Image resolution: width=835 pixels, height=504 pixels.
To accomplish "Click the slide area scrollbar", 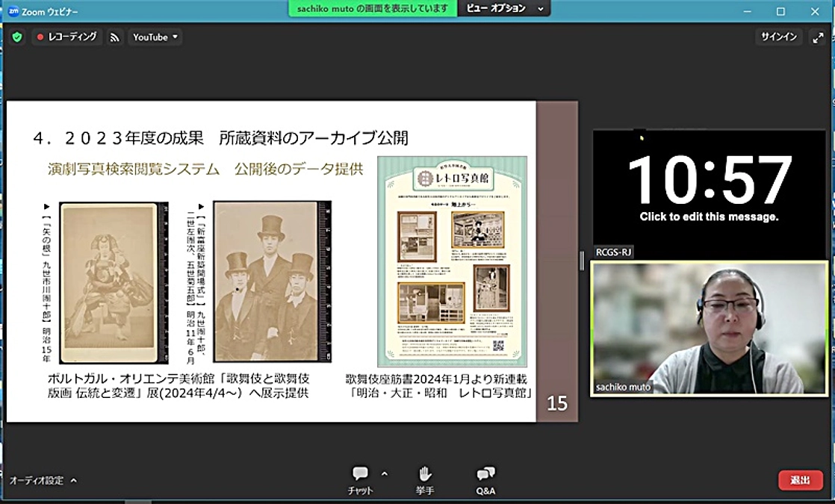I will [x=581, y=261].
